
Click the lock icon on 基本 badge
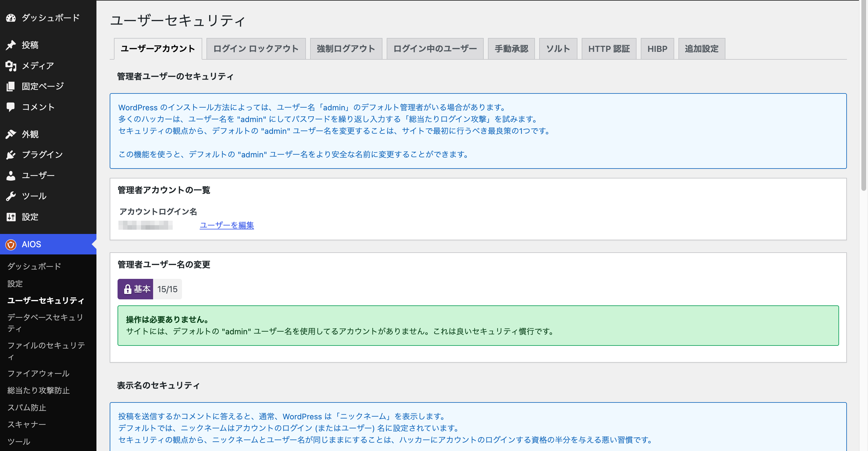(x=127, y=289)
